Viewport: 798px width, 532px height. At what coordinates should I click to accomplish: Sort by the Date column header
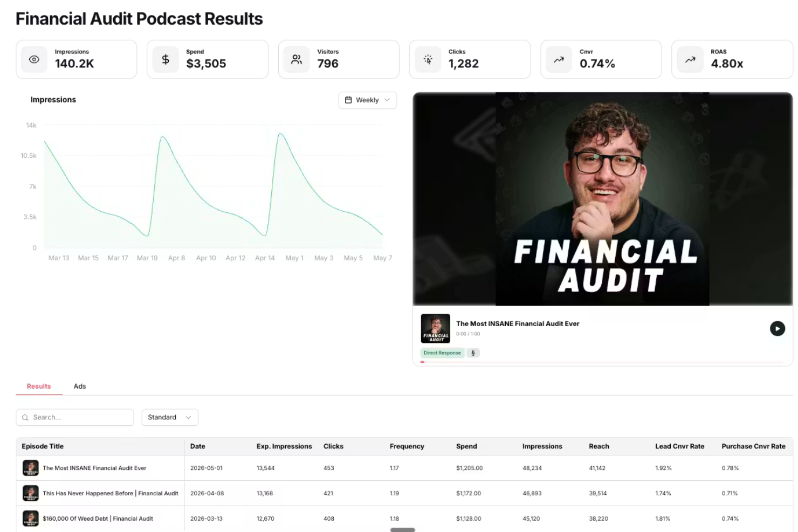(198, 446)
